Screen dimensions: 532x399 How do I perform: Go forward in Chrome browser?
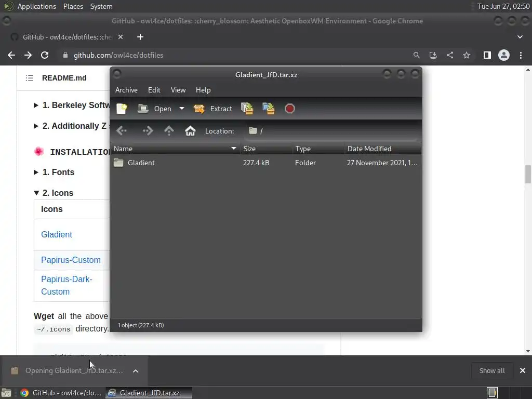tap(28, 55)
